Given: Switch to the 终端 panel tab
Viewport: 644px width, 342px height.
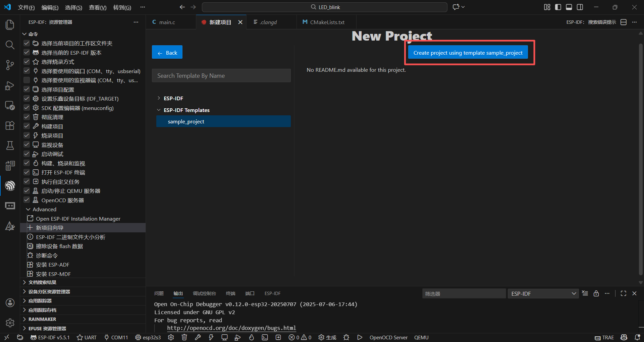Looking at the screenshot, I should [230, 293].
